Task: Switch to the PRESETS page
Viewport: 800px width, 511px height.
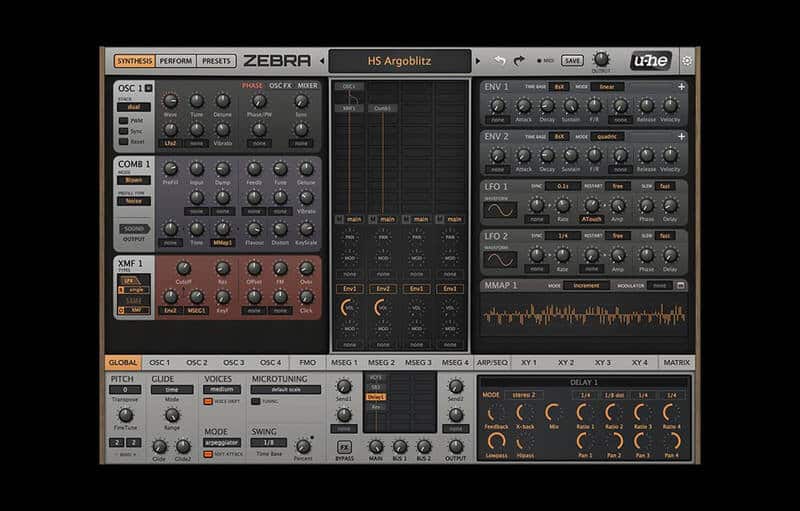Action: point(216,61)
